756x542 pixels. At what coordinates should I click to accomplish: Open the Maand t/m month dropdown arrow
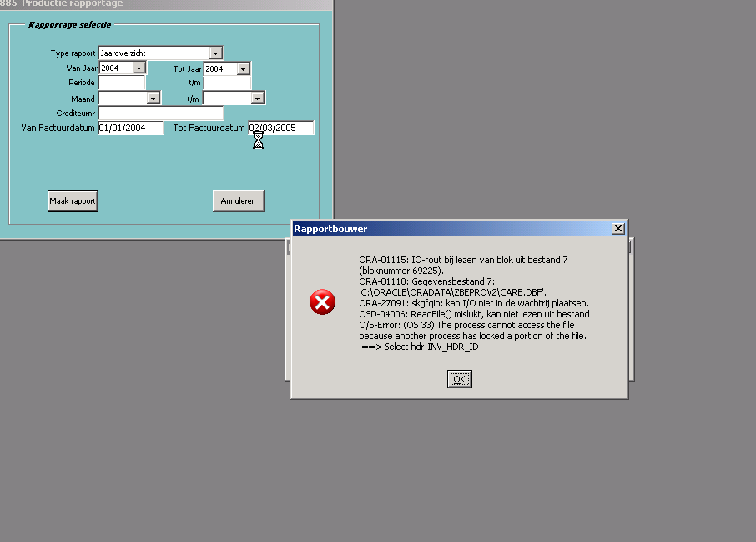tap(258, 99)
